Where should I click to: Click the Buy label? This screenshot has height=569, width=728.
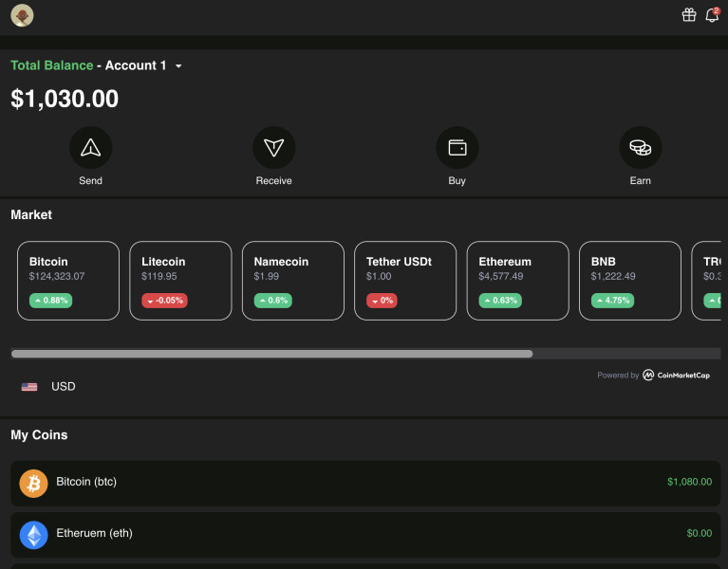(x=457, y=181)
